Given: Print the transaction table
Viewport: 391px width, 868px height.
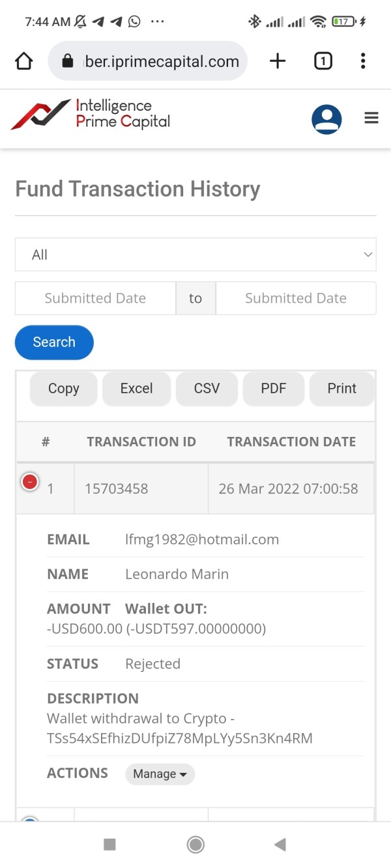Looking at the screenshot, I should [341, 389].
